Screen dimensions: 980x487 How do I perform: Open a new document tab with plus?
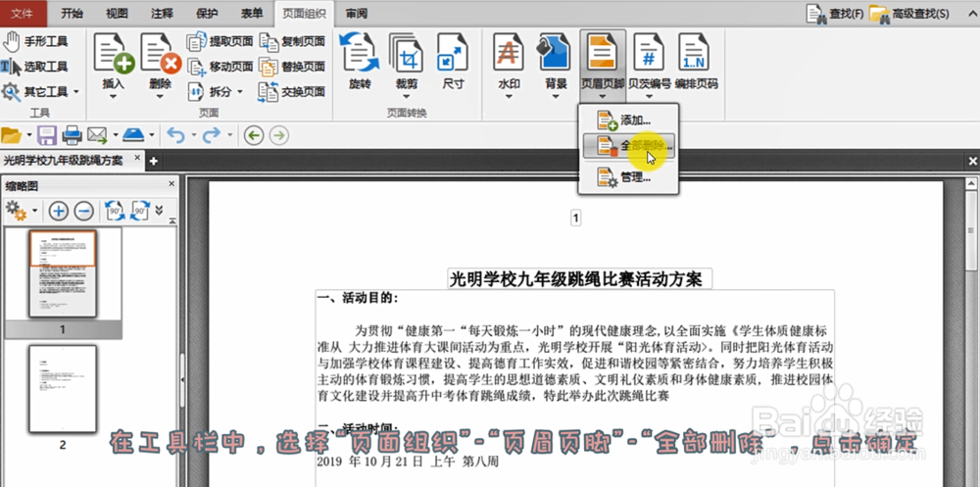click(153, 162)
